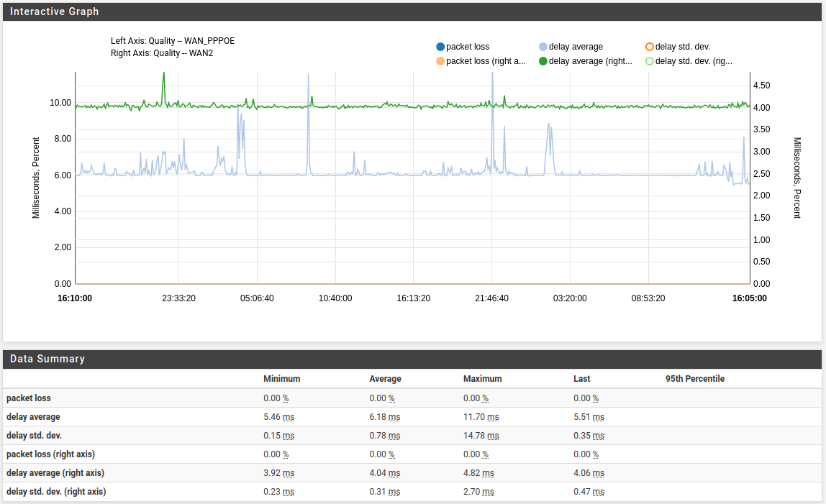The image size is (826, 504).
Task: Click the Interactive Graph panel header
Action: [x=412, y=12]
